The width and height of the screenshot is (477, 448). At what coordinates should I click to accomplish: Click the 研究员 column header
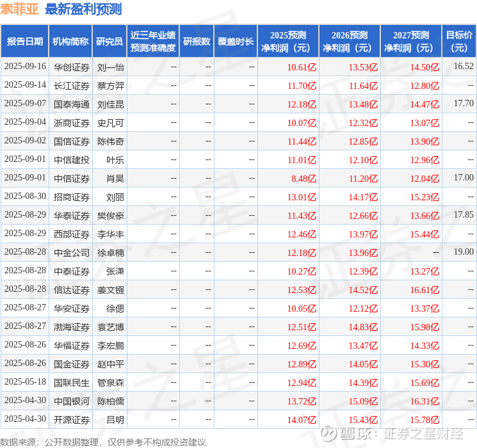pyautogui.click(x=109, y=42)
